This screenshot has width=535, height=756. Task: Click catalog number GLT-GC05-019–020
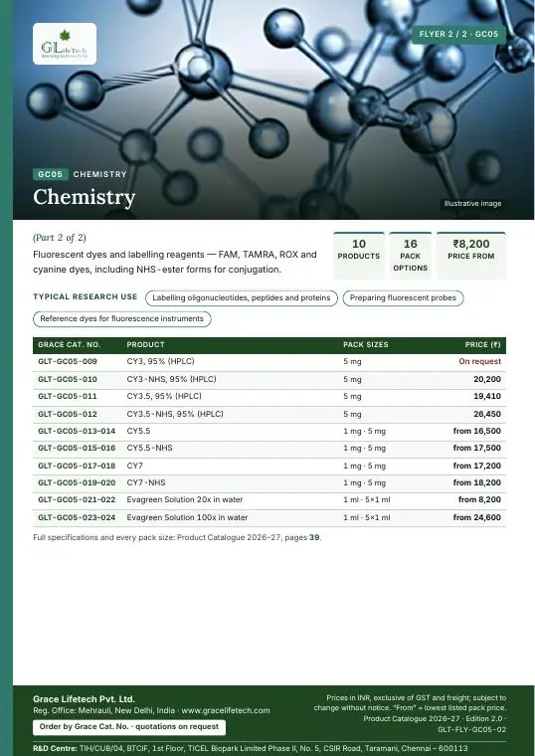coord(77,482)
